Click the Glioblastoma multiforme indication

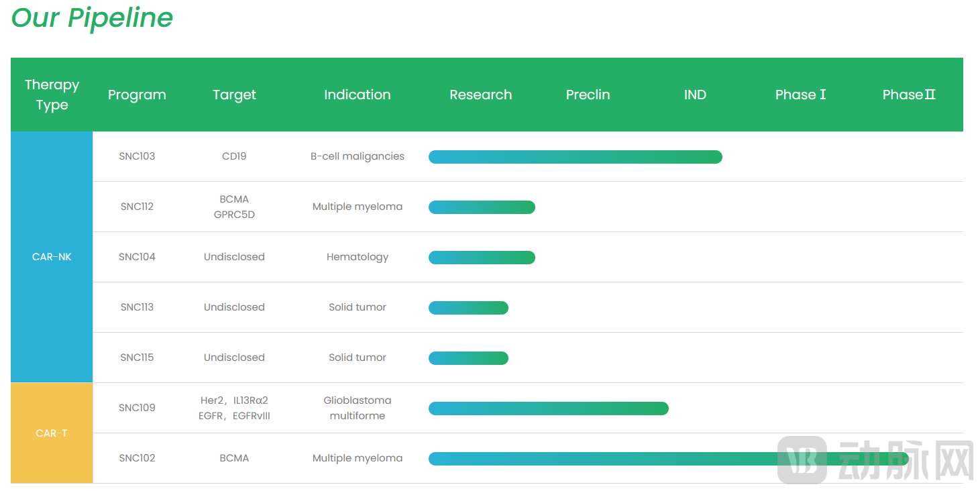click(x=357, y=408)
